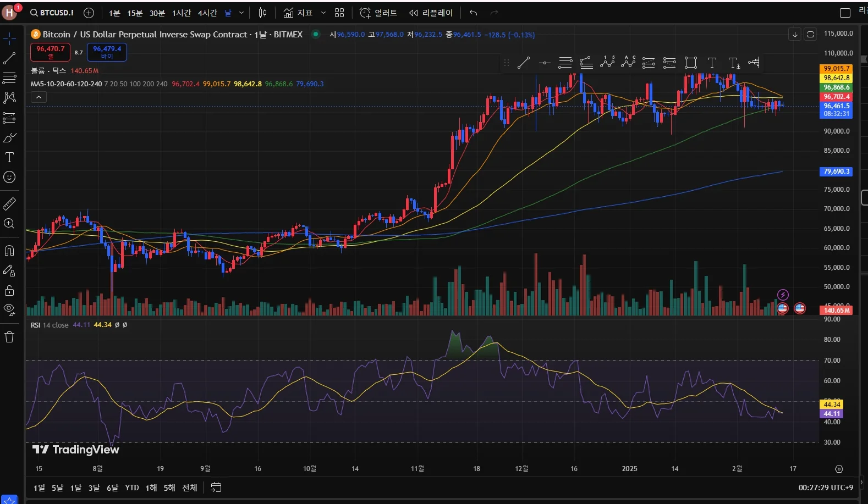This screenshot has height=504, width=868.
Task: Toggle magnet mode on
Action: (x=9, y=251)
